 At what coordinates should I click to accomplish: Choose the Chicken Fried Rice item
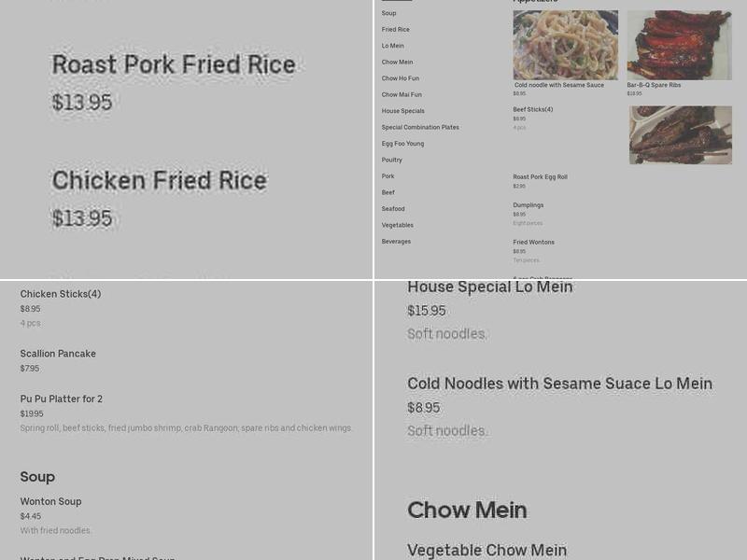(x=160, y=181)
